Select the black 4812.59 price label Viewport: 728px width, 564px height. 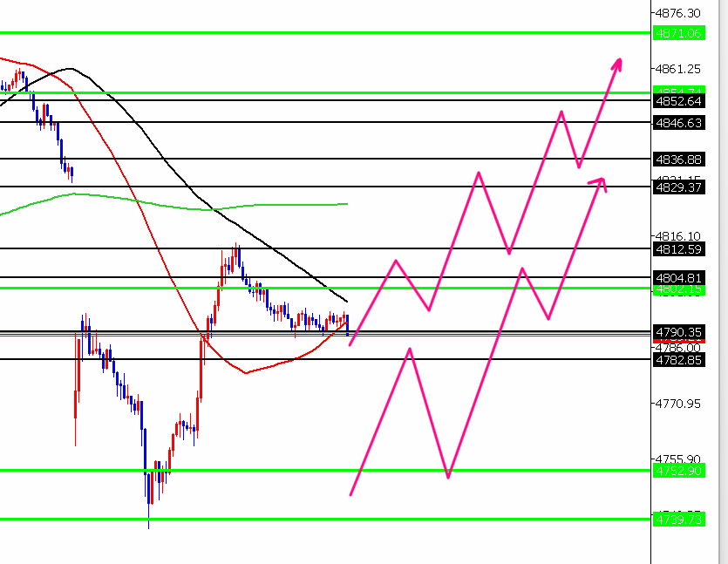(x=678, y=248)
